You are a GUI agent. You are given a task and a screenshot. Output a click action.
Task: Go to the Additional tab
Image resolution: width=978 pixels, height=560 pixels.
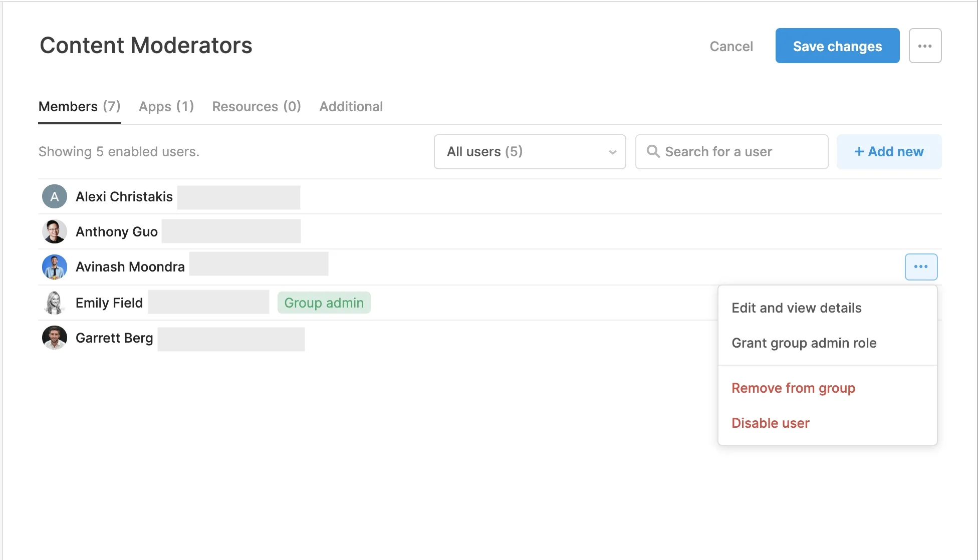point(351,107)
